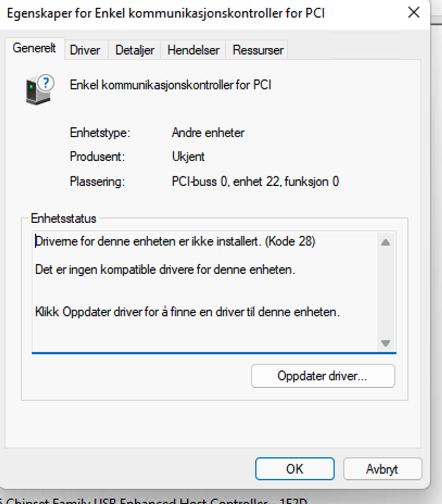
Task: Select the Generelt tab
Action: (34, 48)
